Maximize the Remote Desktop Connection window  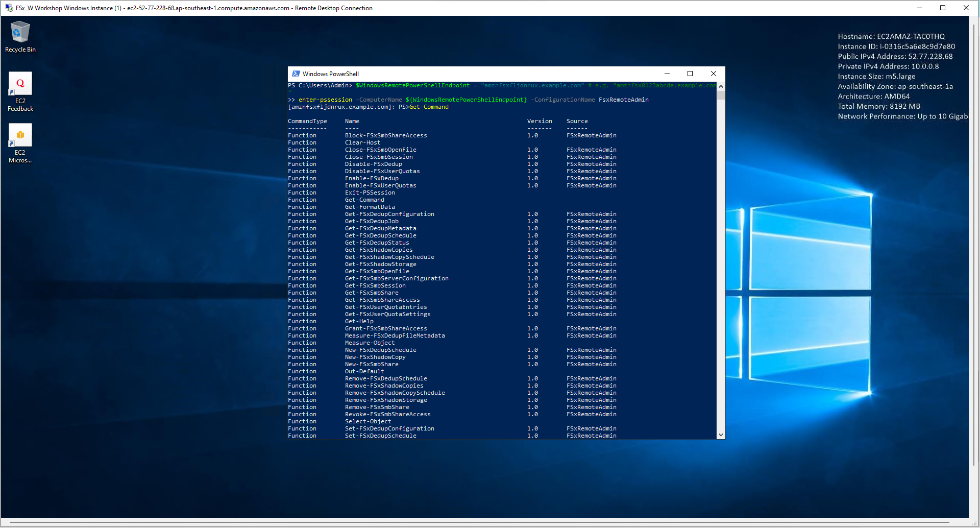[x=943, y=8]
